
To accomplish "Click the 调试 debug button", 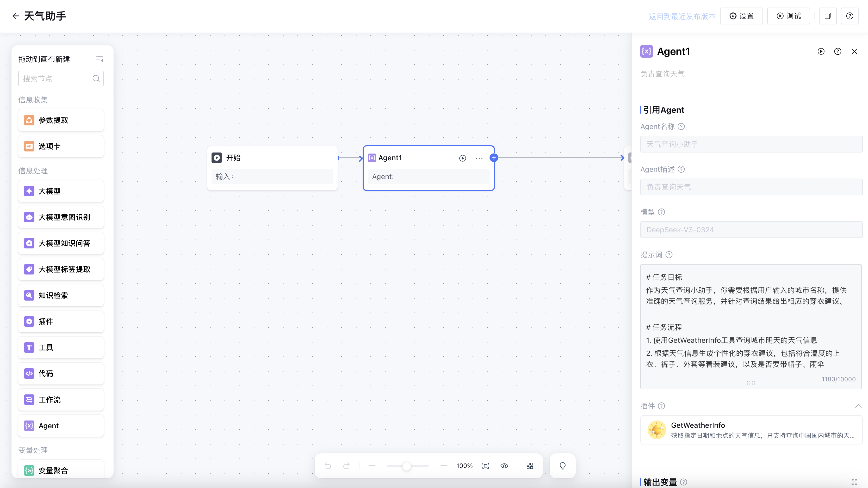I will [x=789, y=16].
